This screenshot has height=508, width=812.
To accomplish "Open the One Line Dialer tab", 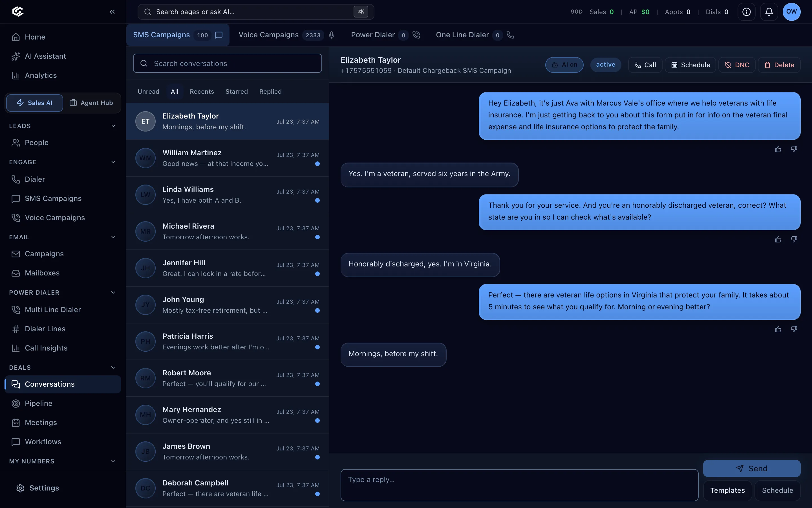I will point(475,35).
